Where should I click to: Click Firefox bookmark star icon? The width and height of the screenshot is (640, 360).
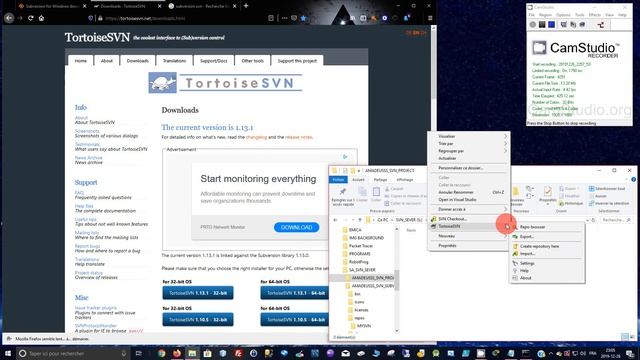[x=303, y=18]
